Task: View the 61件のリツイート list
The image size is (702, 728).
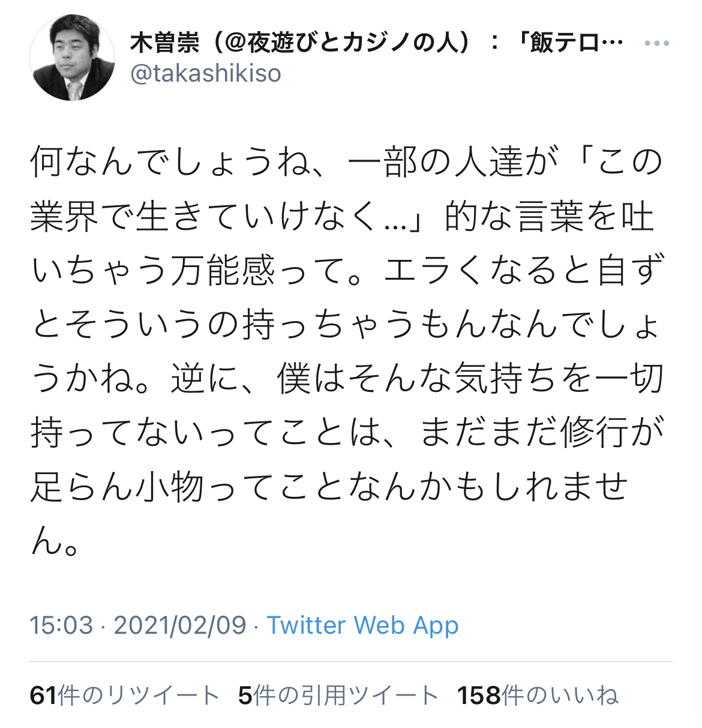Action: coord(125,696)
